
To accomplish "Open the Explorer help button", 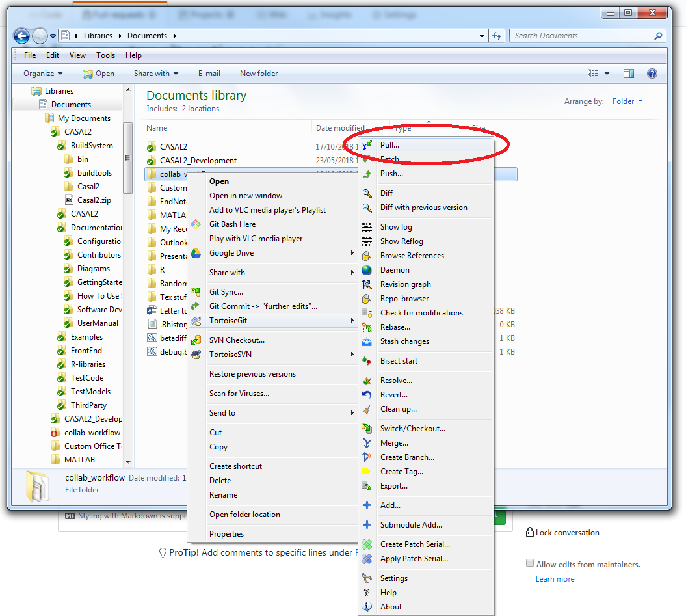I will (652, 74).
